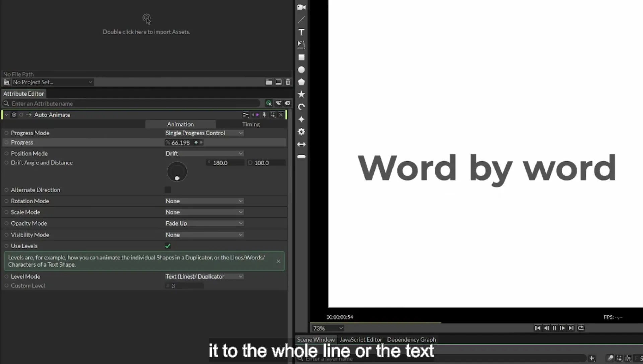643x364 pixels.
Task: Select the camera tool in the toolbar
Action: (x=301, y=7)
